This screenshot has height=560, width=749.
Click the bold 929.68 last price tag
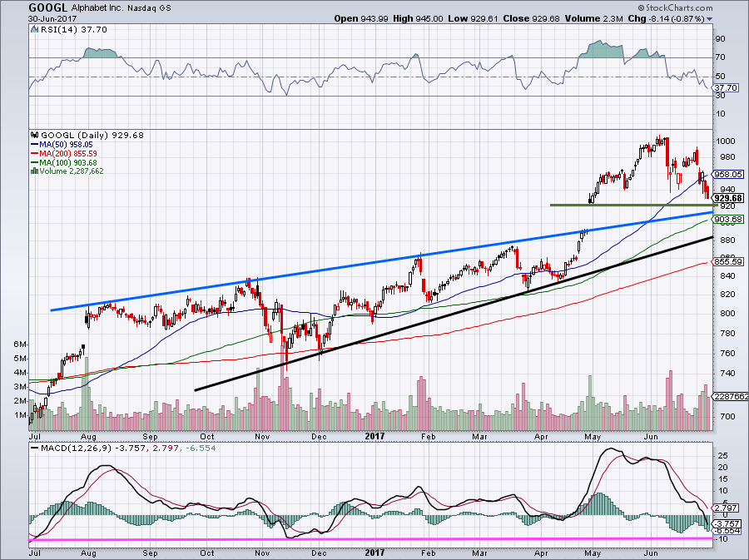coord(728,198)
